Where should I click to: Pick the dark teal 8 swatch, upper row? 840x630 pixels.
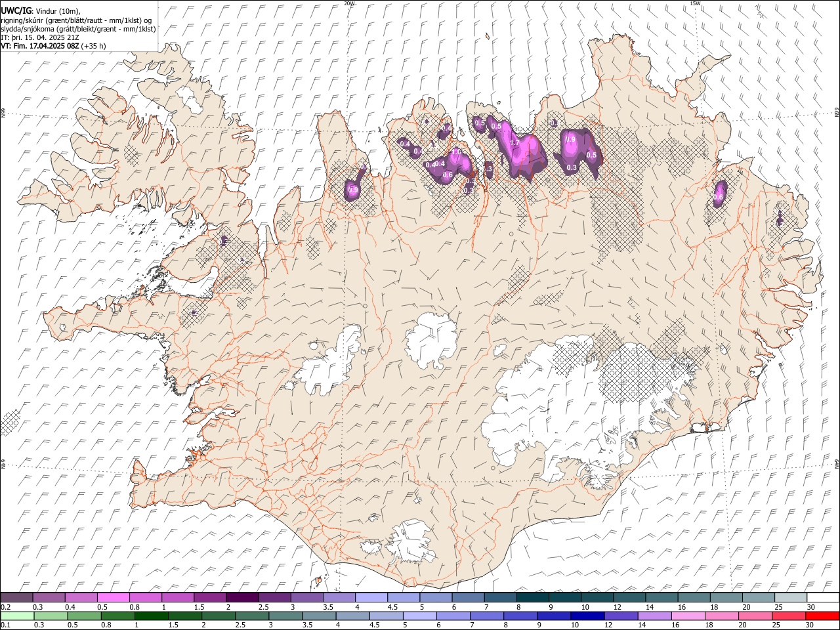pos(532,597)
